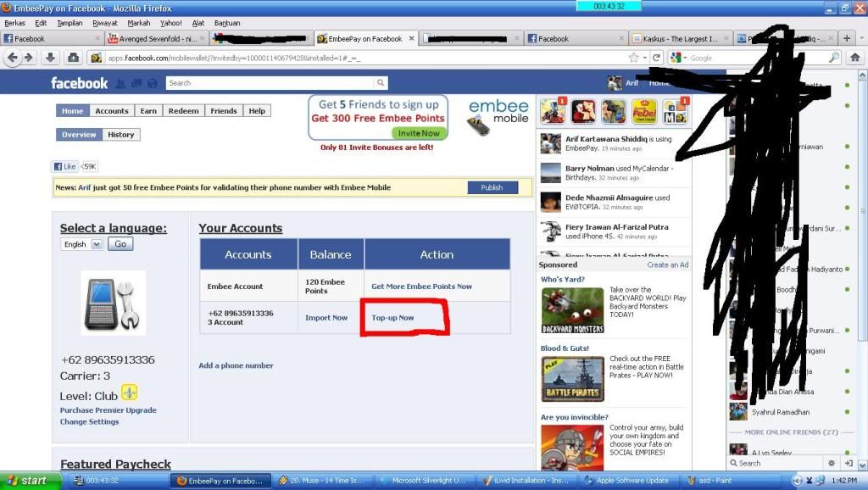Click the Facebook Like button
The width and height of the screenshot is (868, 490).
[65, 166]
